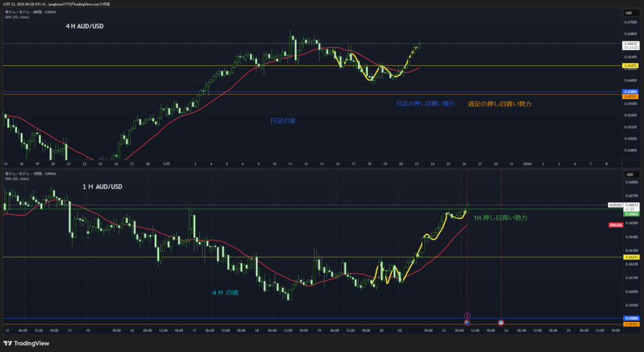
Task: Select the orange 0.65761 price label on the bottom chart
Action: point(630,324)
